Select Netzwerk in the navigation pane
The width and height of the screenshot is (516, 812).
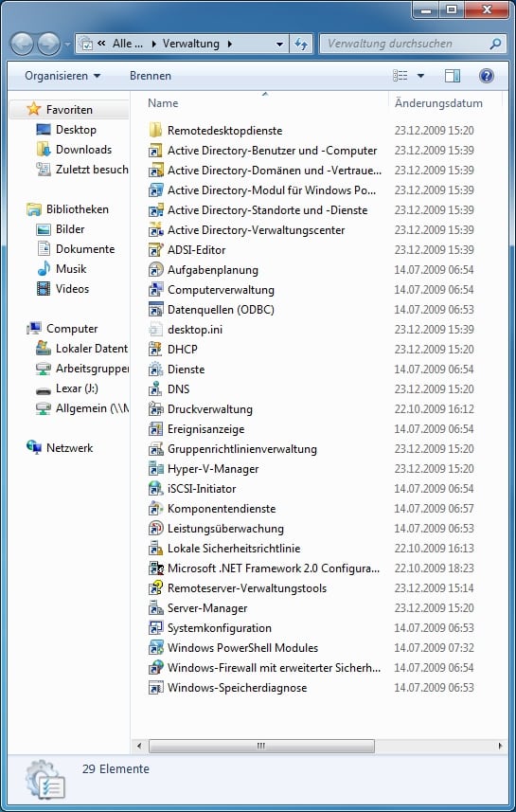[69, 448]
